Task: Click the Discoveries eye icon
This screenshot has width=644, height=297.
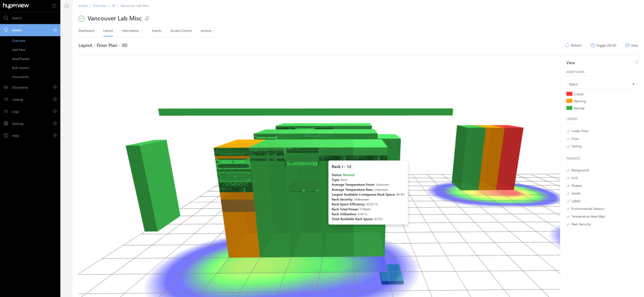Action: [x=6, y=87]
